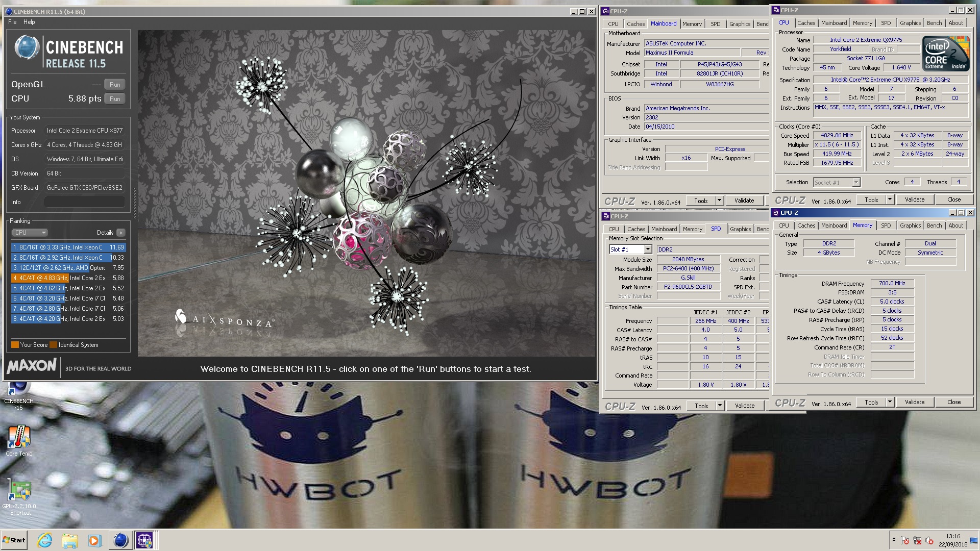Click Tools button in CPU-Z CPU window

[871, 200]
